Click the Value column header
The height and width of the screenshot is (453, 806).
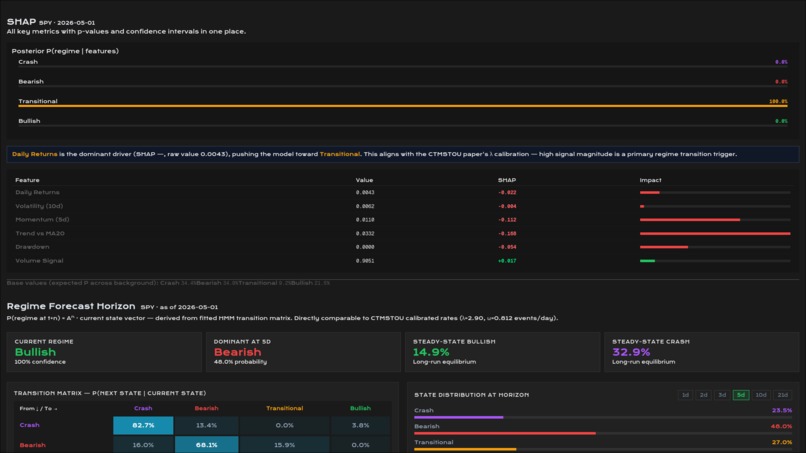click(364, 180)
